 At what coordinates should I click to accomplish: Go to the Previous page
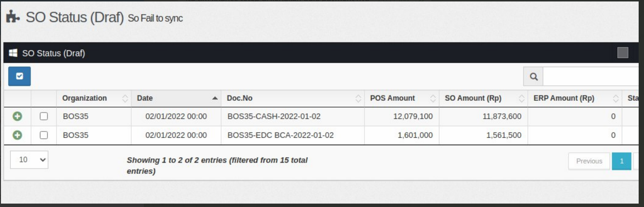coord(589,161)
